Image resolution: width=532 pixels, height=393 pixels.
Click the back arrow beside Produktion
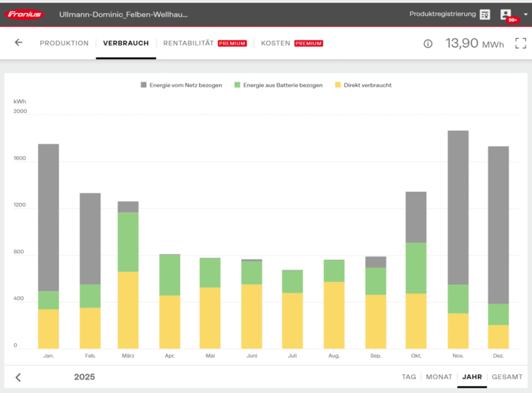[19, 43]
